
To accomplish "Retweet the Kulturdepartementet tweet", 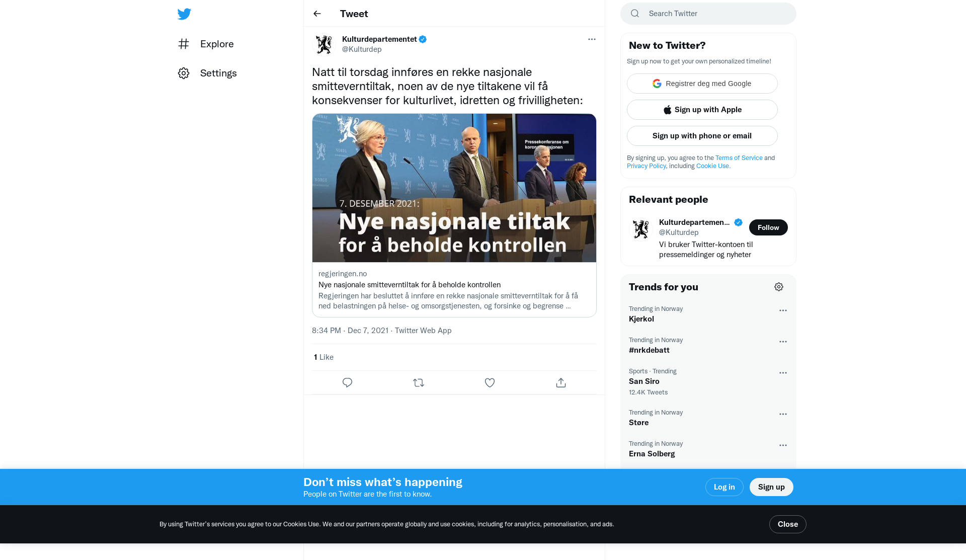I will click(x=419, y=383).
